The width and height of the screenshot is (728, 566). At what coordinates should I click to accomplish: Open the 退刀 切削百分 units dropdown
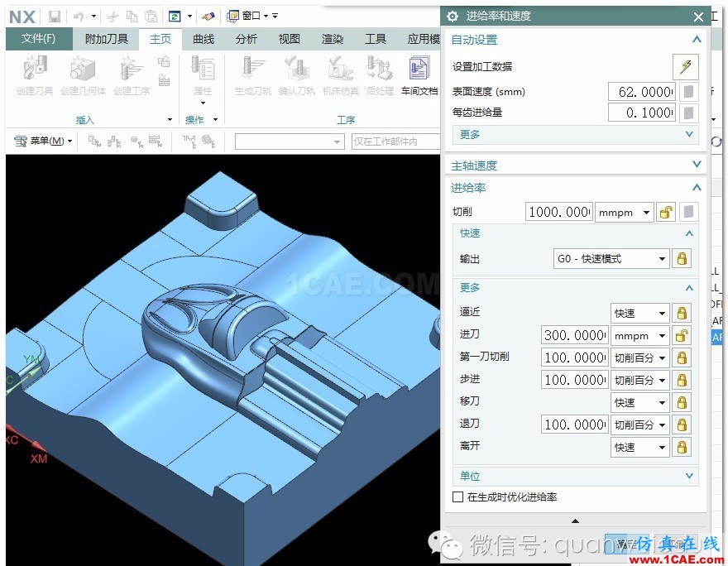point(639,424)
